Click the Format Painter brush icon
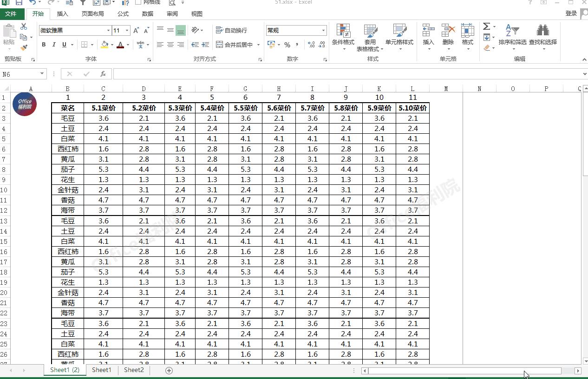The image size is (588, 379). pos(24,47)
